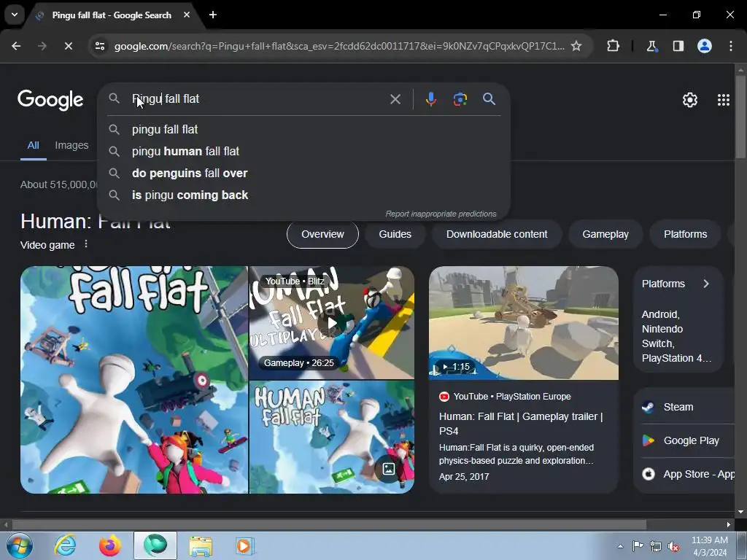The height and width of the screenshot is (560, 747).
Task: Open App Store platform link
Action: pyautogui.click(x=689, y=474)
